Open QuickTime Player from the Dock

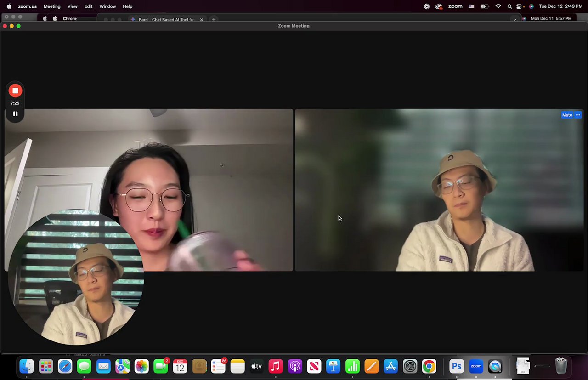coord(495,366)
